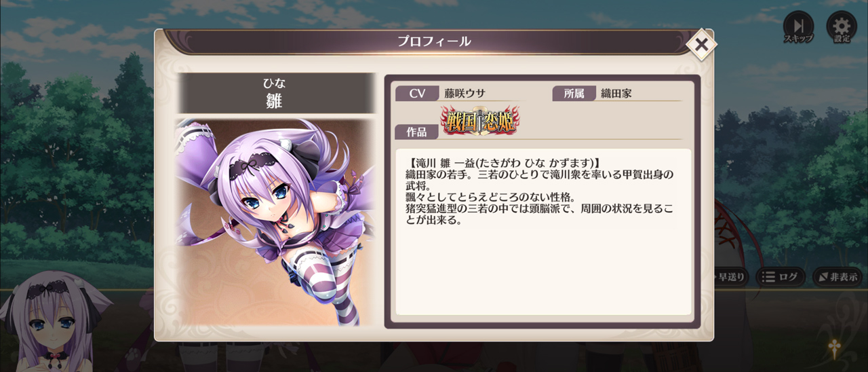The height and width of the screenshot is (372, 868).
Task: Open the ログ backlog list
Action: tap(780, 277)
